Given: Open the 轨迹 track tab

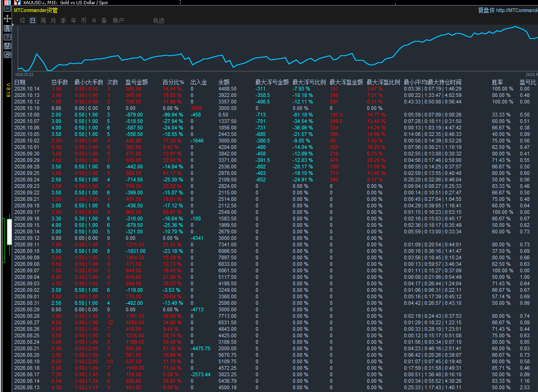Looking at the screenshot, I should pyautogui.click(x=159, y=20).
